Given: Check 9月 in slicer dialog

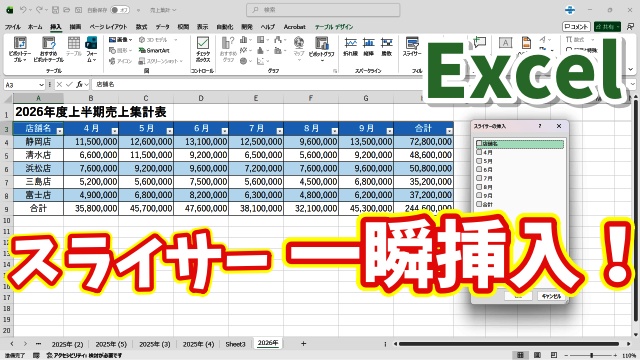Looking at the screenshot, I should pos(479,195).
